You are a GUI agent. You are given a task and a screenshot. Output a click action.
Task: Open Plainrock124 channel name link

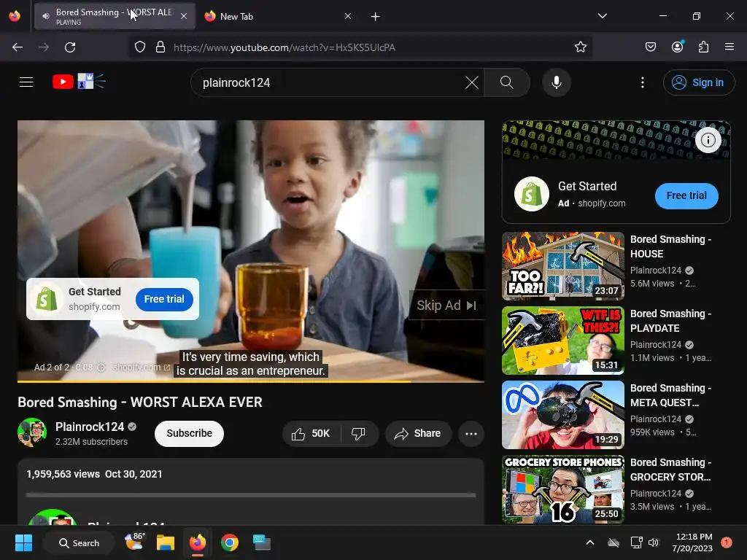click(90, 427)
